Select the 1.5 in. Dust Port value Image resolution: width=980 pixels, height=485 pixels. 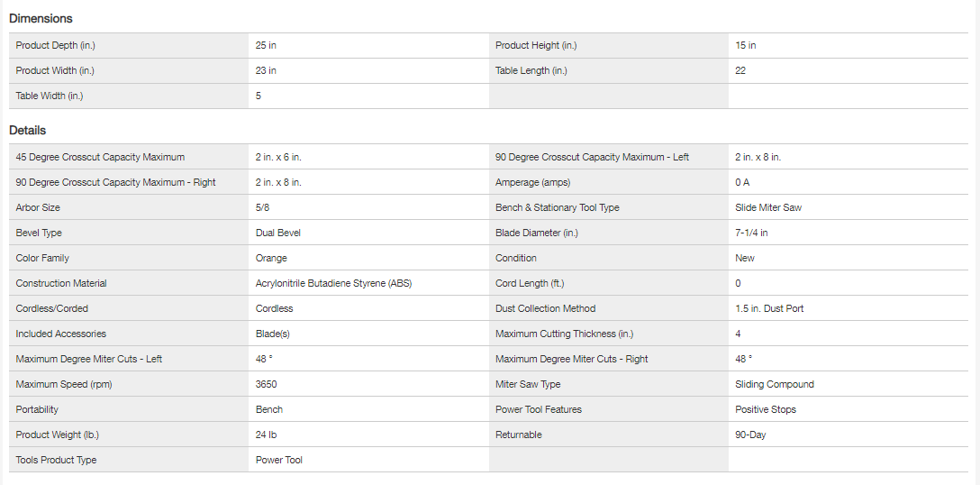[x=769, y=308]
